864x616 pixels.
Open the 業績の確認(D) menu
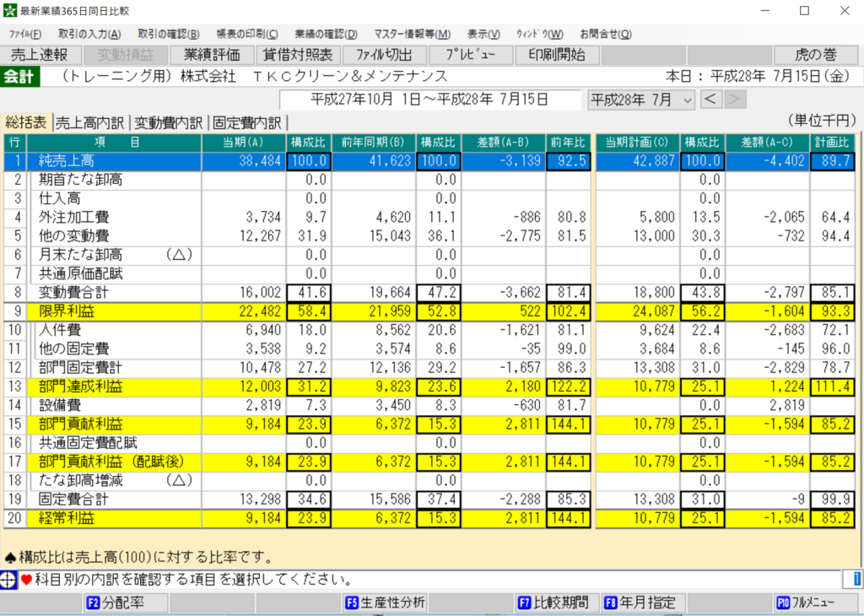(326, 34)
